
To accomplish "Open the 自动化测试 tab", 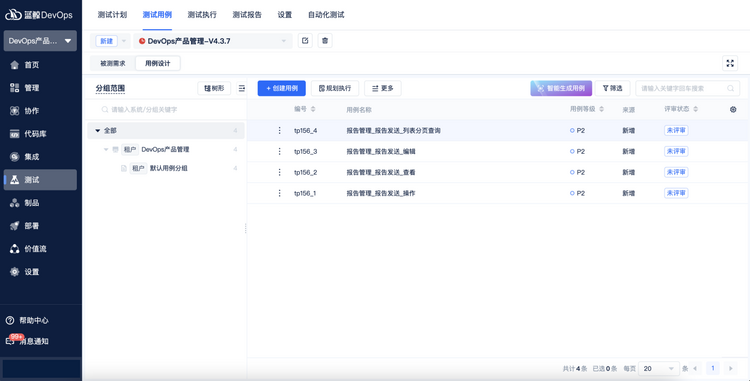I will coord(326,15).
